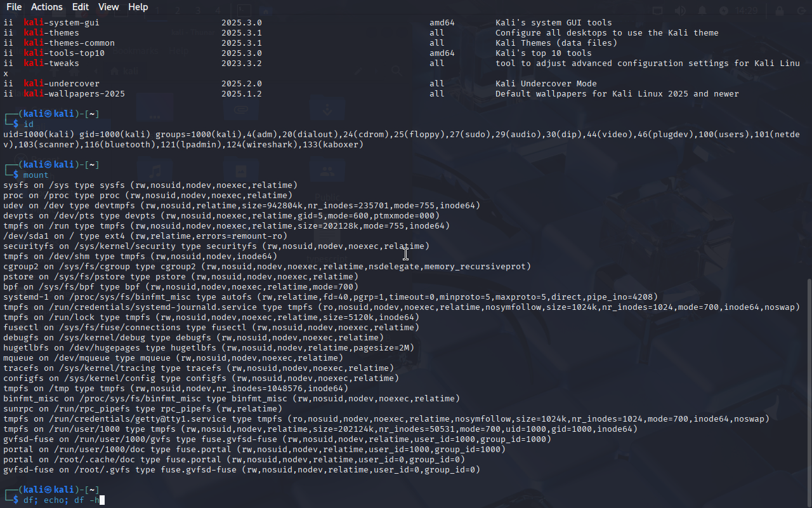Image resolution: width=812 pixels, height=508 pixels.
Task: Click the 'systemd-1 on /proc/sys/fs/binfmt_misc' line
Action: (331, 297)
